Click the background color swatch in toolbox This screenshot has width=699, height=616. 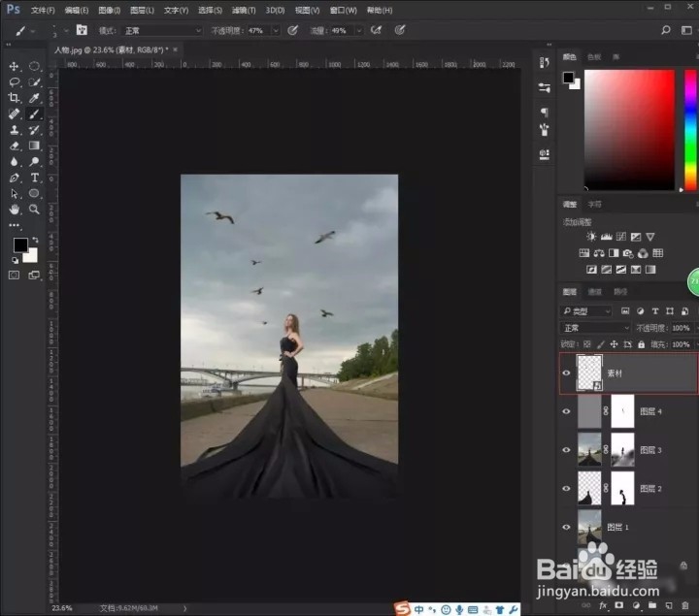(32, 256)
